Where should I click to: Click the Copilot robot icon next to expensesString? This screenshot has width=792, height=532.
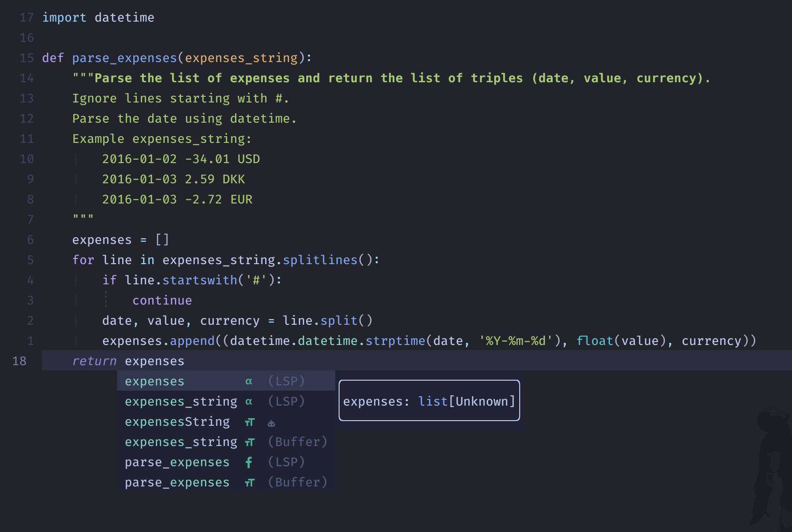[271, 422]
